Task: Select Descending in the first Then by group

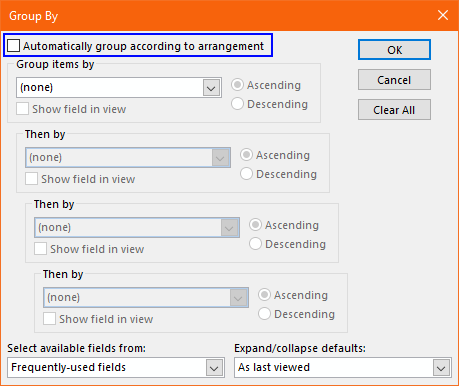Action: [x=246, y=174]
